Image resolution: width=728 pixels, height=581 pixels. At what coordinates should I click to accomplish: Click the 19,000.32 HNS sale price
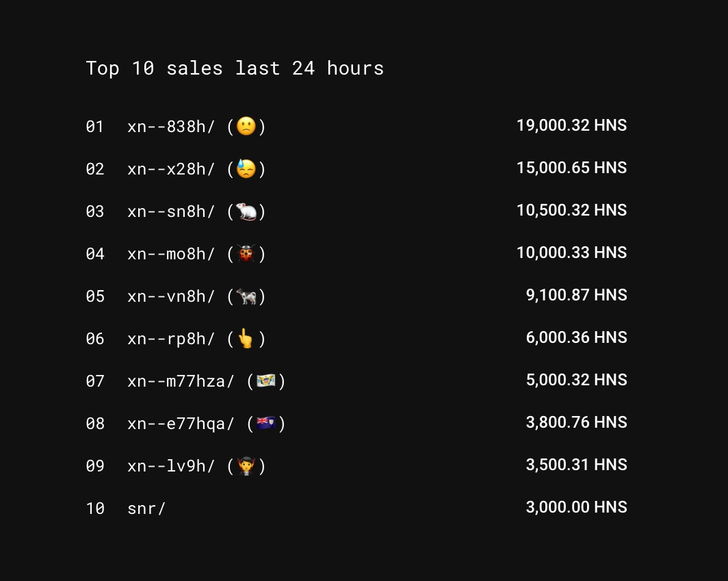[x=571, y=125]
